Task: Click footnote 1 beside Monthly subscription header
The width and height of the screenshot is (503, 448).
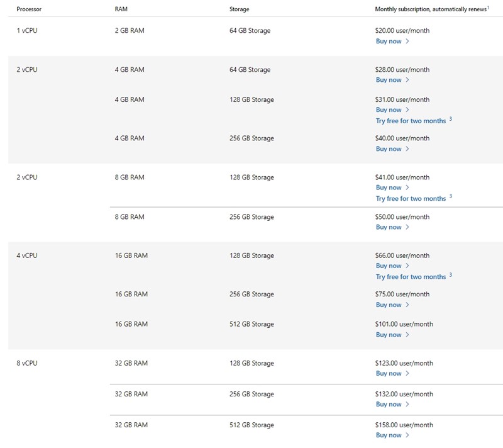Action: pos(489,8)
